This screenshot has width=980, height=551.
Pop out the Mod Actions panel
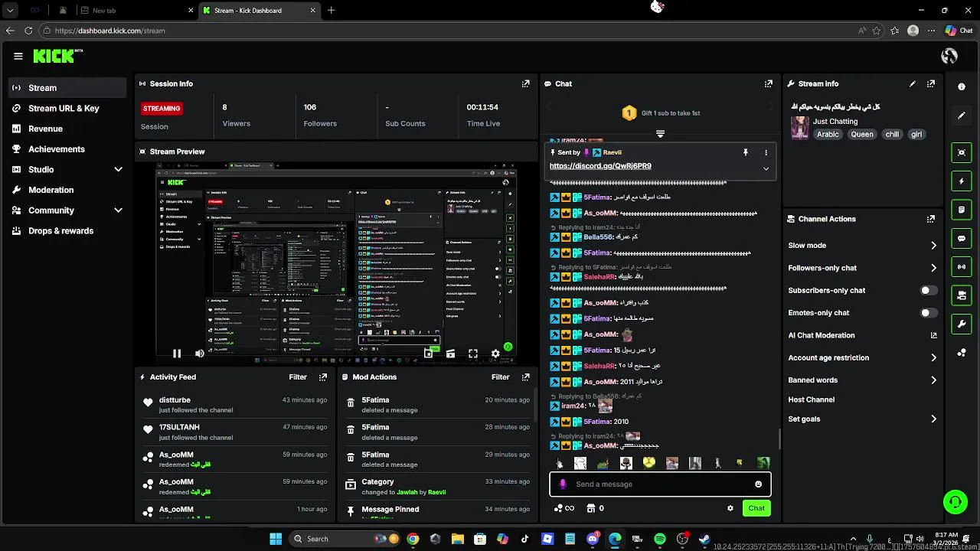525,377
